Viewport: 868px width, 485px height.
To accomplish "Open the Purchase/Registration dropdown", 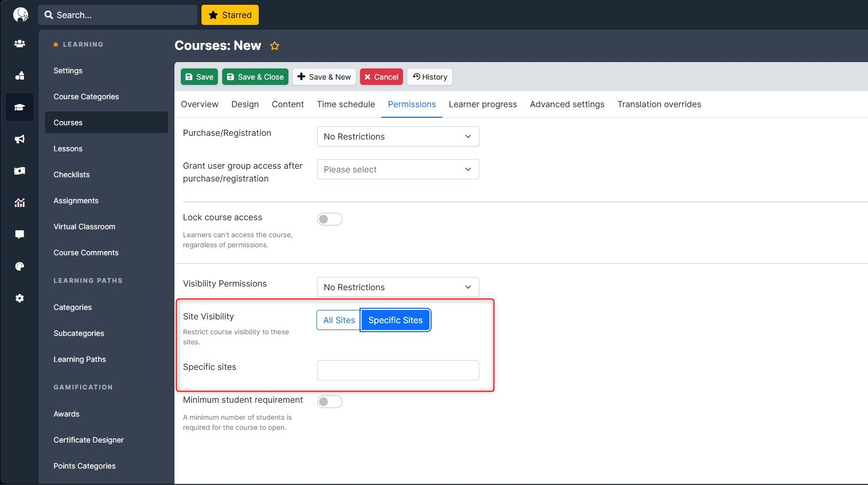I will coord(398,136).
